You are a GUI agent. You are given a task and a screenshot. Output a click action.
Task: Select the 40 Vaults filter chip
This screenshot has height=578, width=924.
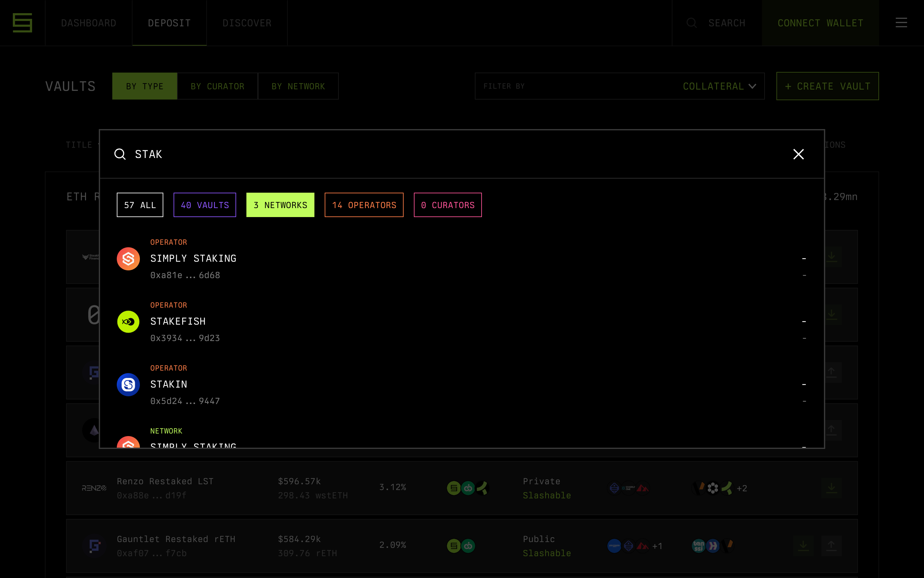205,205
